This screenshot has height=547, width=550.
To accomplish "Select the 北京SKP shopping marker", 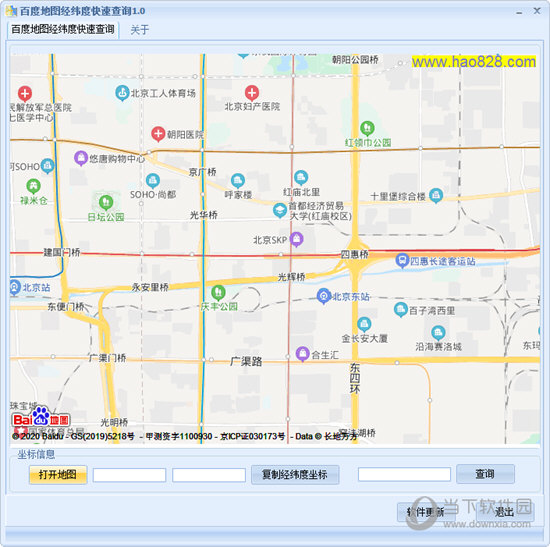I will [296, 240].
